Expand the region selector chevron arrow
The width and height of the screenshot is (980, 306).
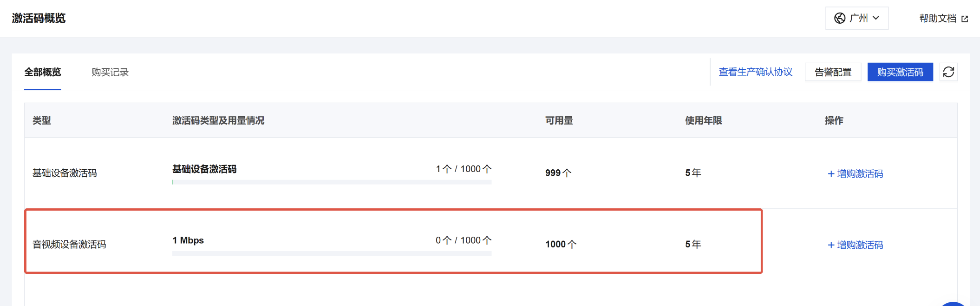pyautogui.click(x=876, y=18)
